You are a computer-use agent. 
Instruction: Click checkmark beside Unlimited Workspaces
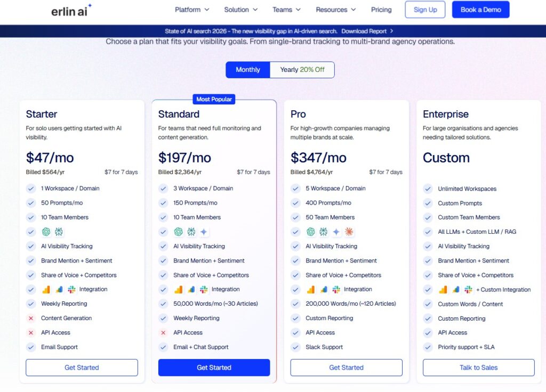pos(428,189)
